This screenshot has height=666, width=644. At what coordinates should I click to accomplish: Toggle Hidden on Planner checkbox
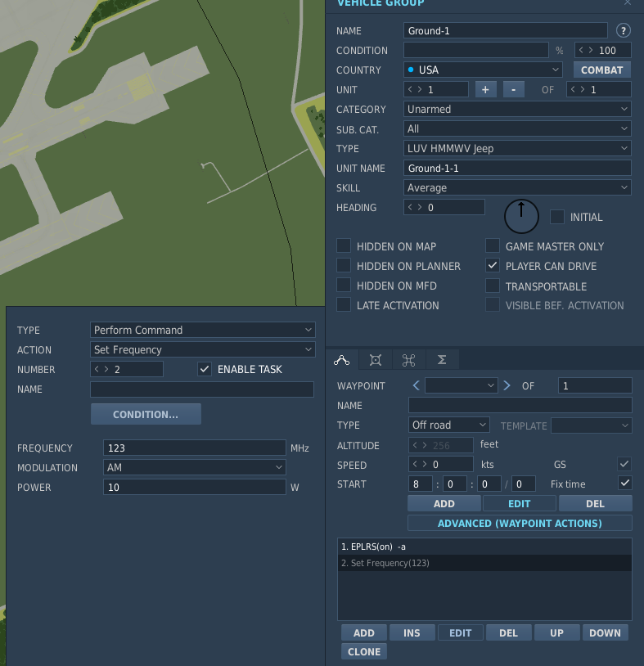pos(344,265)
